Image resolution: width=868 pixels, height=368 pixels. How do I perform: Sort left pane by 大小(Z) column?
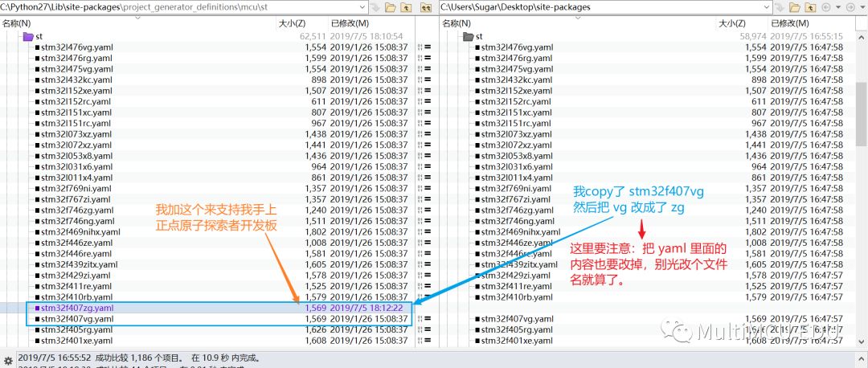pyautogui.click(x=291, y=23)
